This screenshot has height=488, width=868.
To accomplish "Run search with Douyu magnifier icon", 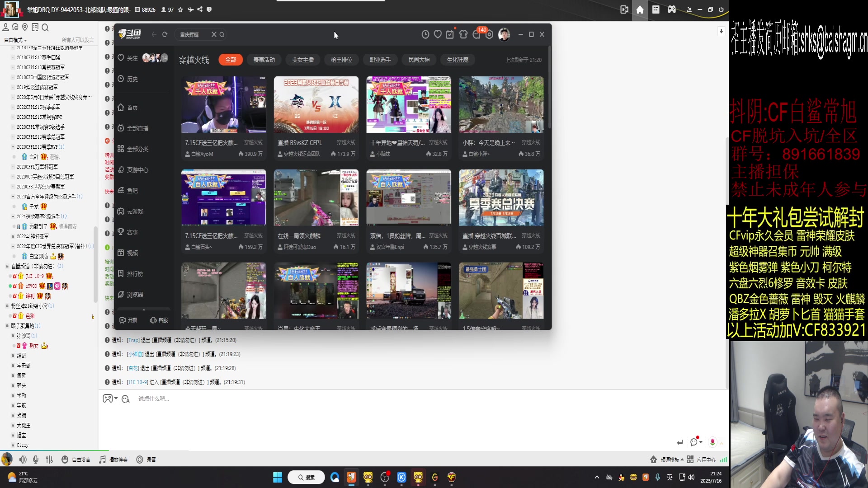I will [222, 34].
